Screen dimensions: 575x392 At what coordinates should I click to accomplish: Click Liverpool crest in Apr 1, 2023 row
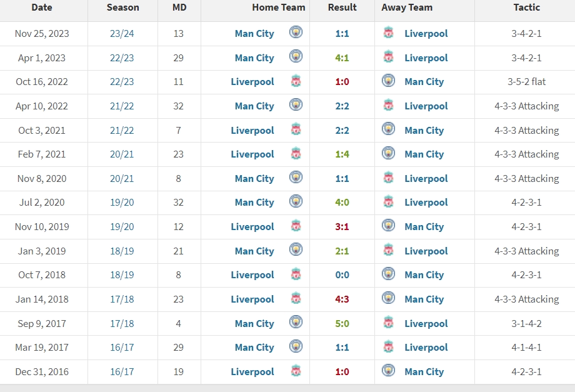(x=388, y=58)
